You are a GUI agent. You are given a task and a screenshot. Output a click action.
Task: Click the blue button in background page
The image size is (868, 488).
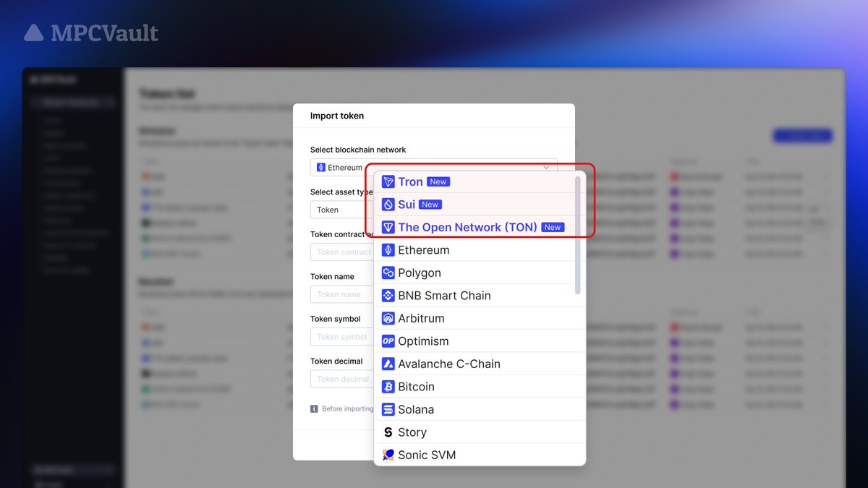(x=802, y=135)
